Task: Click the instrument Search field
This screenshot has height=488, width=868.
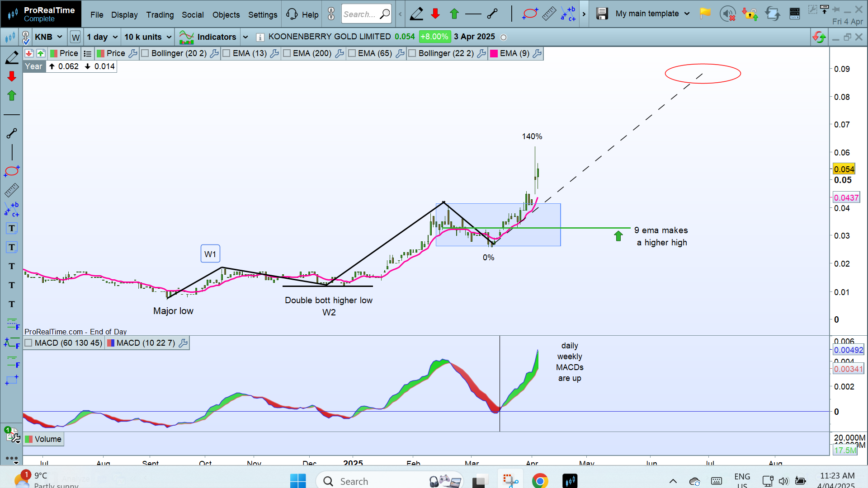Action: (366, 14)
